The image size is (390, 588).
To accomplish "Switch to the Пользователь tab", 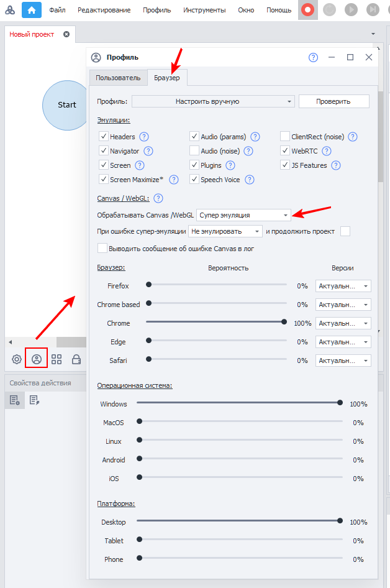I will (x=118, y=78).
